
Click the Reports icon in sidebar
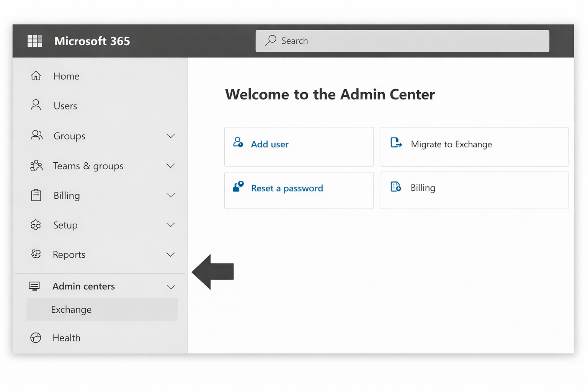pos(36,254)
